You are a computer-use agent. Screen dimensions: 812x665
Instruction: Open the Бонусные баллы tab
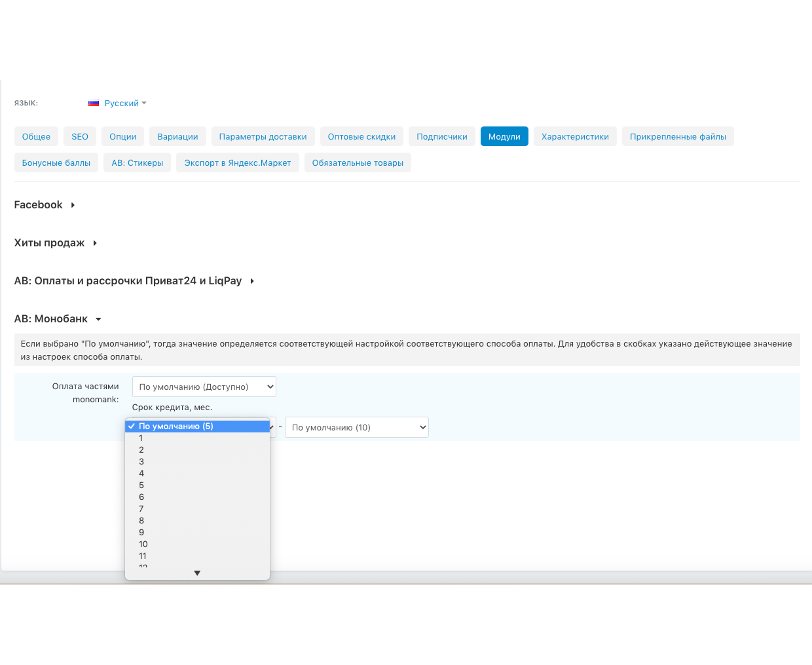(x=56, y=162)
